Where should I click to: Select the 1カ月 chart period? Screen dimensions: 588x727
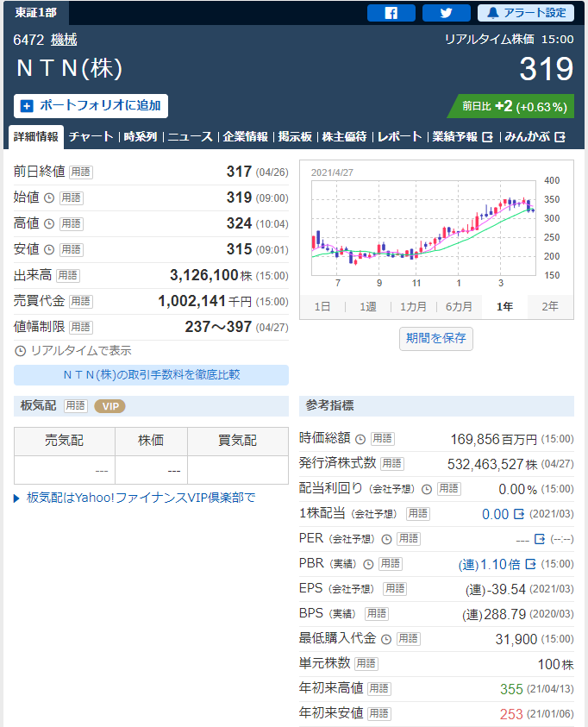pyautogui.click(x=413, y=306)
